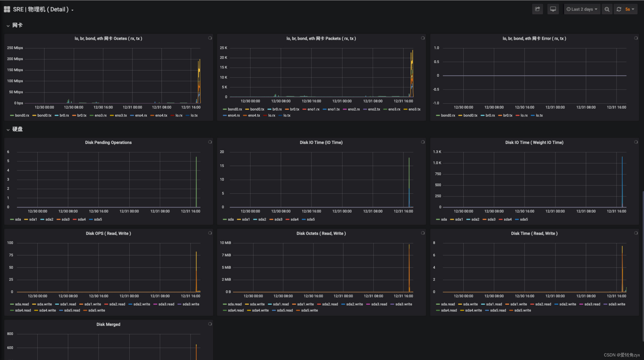The image size is (644, 360).
Task: Toggle sda5 in Disk IO Time legend
Action: click(311, 219)
